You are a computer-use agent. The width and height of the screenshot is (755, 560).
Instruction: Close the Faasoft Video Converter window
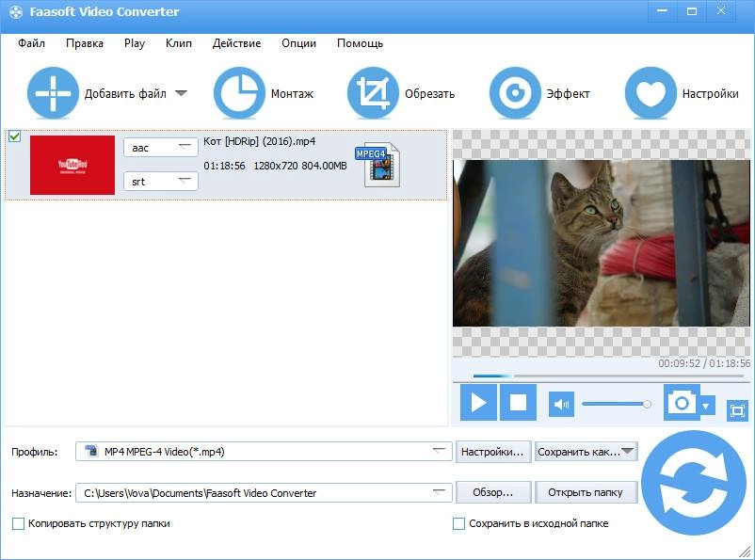721,11
